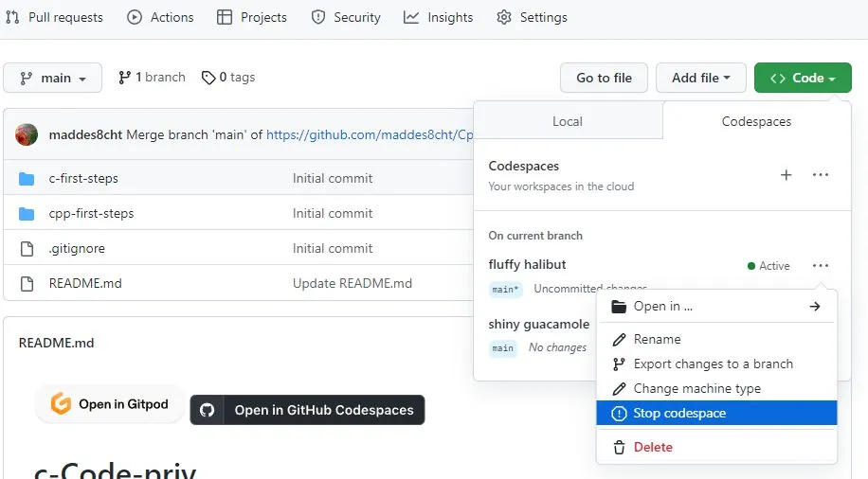This screenshot has height=479, width=868.
Task: Open the .gitignore file
Action: (x=77, y=248)
